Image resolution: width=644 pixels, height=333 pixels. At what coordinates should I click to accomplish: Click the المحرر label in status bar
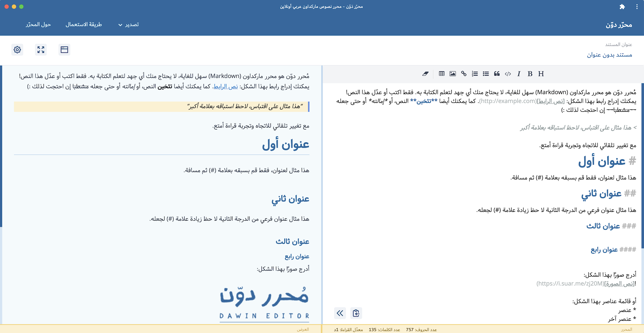tap(627, 329)
